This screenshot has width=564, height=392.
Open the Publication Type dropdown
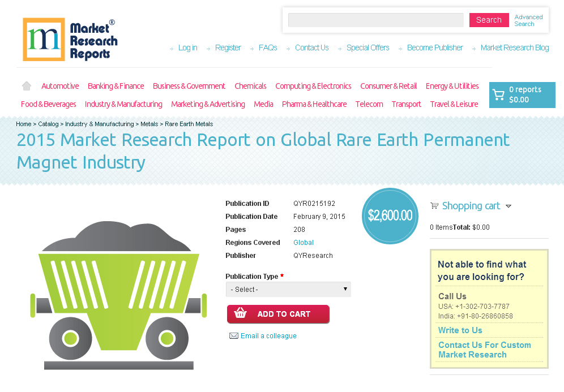click(x=345, y=289)
